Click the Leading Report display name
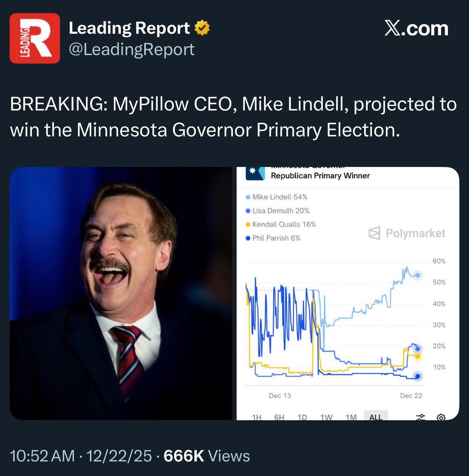 tap(129, 28)
